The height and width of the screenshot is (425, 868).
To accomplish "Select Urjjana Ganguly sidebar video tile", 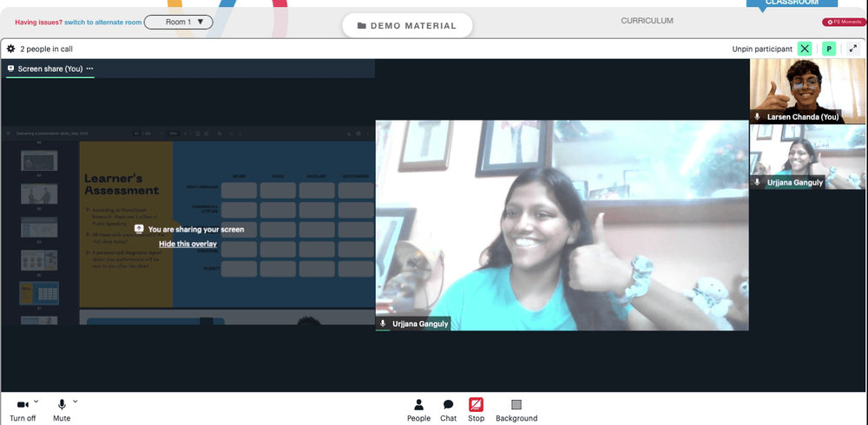I will (807, 157).
